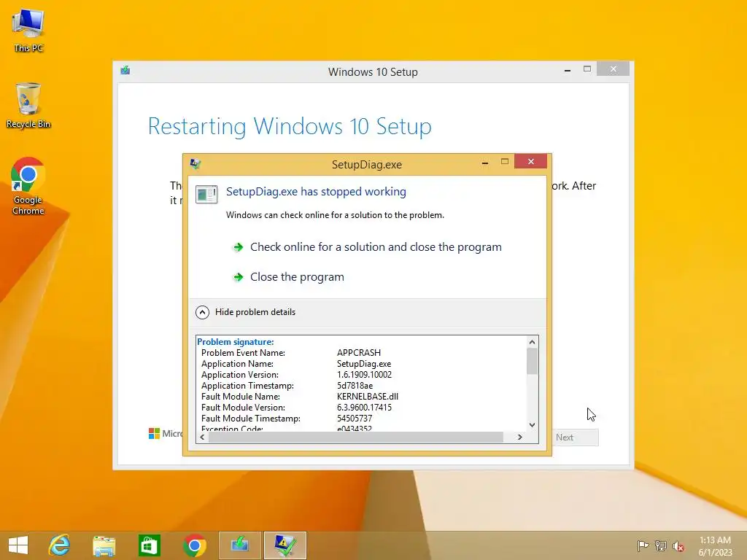This screenshot has width=747, height=560.
Task: Click the Windows 10 Setup title bar icon
Action: [x=125, y=71]
